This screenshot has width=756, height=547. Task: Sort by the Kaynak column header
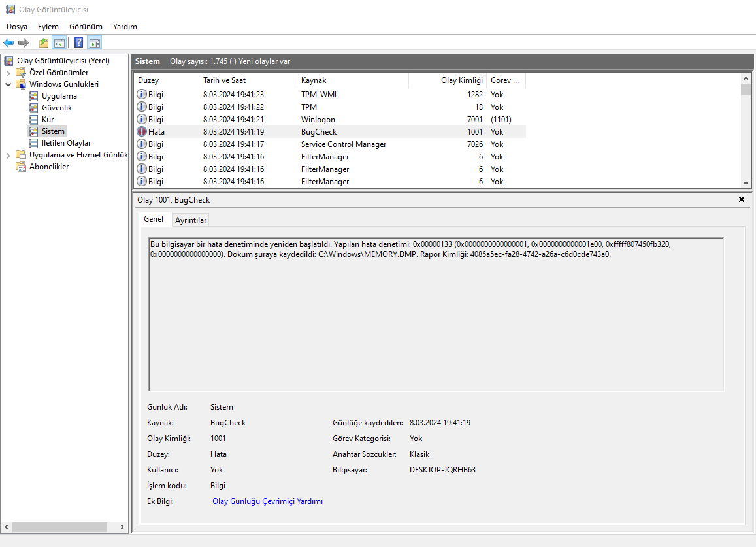[353, 80]
